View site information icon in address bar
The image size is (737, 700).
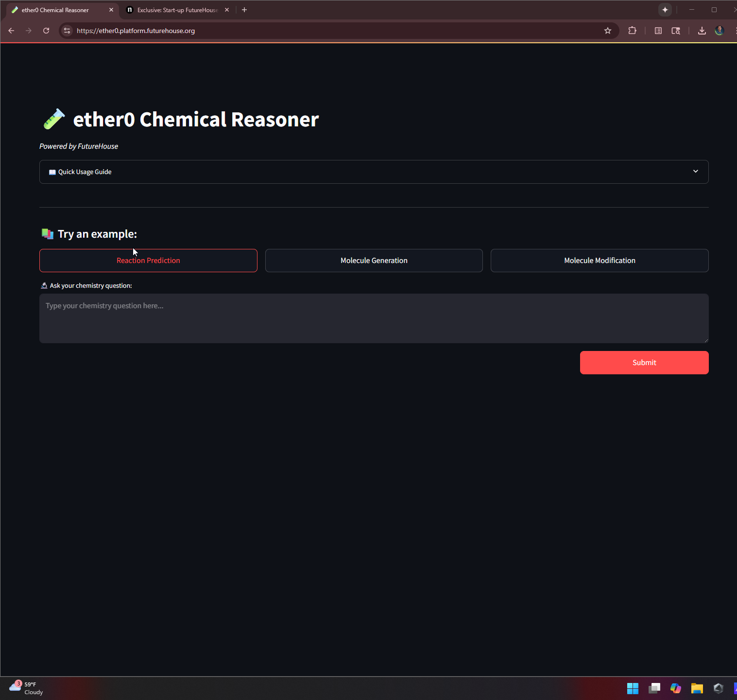pos(67,31)
